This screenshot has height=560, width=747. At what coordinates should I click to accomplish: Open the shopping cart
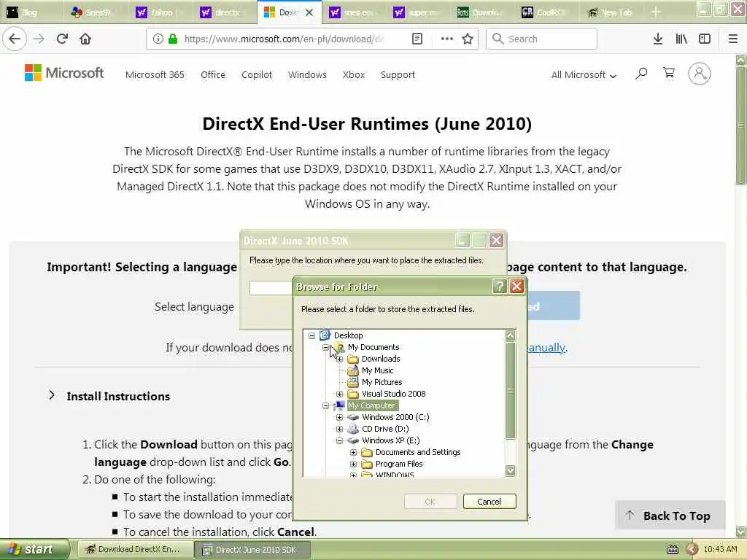pos(669,73)
